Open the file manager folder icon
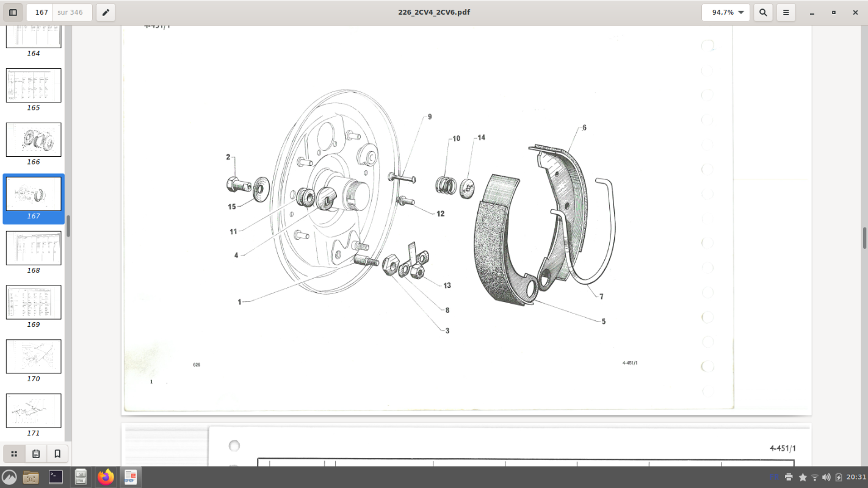The height and width of the screenshot is (488, 868). click(x=31, y=477)
